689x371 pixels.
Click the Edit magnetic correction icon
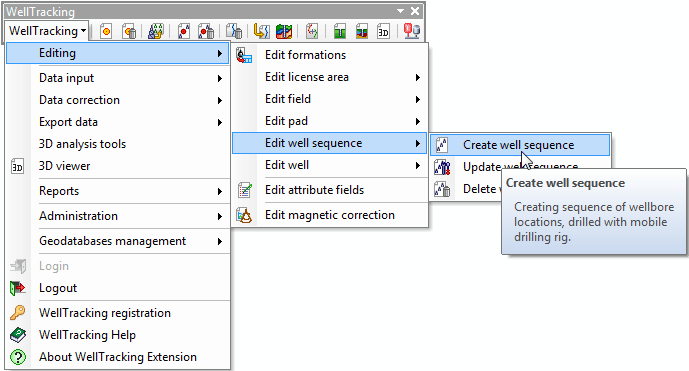(x=244, y=215)
